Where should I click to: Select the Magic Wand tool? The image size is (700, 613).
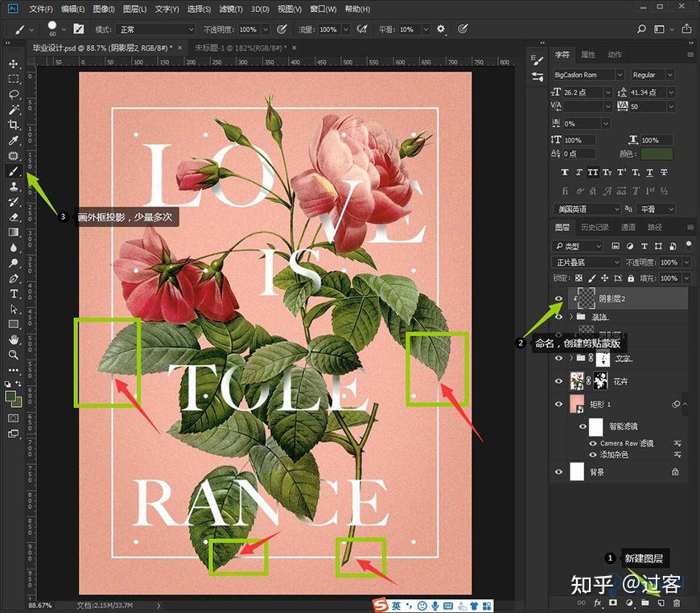tap(14, 109)
